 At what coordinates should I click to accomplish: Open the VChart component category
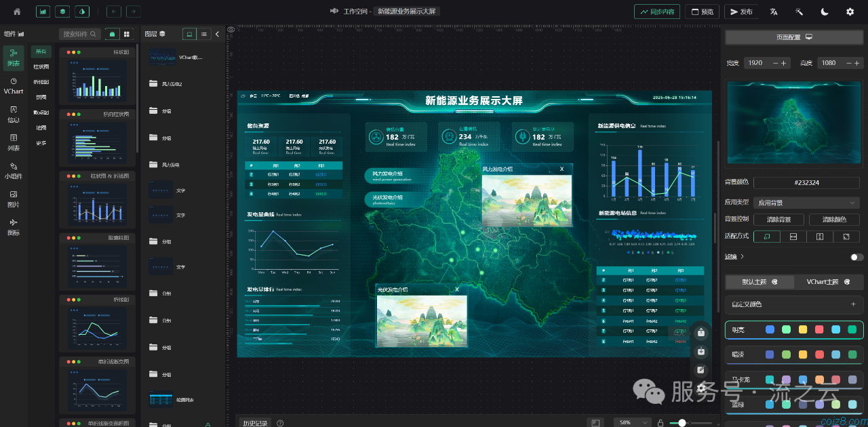(x=14, y=85)
